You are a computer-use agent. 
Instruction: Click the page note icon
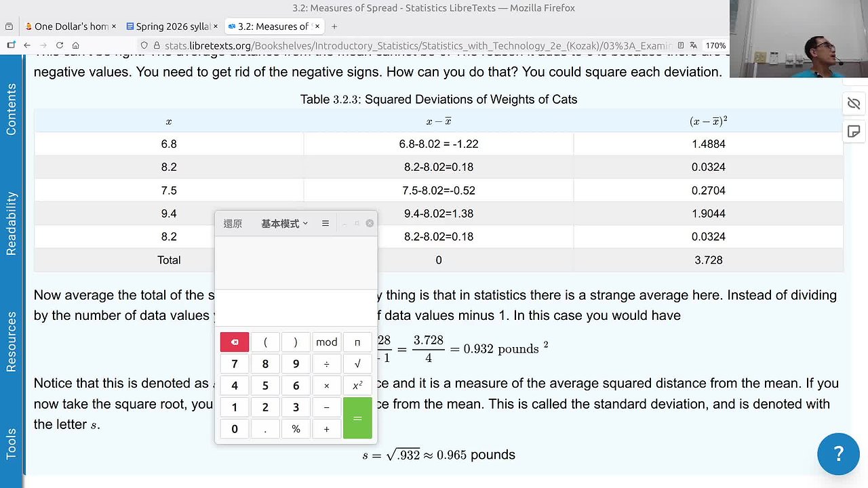pos(854,131)
